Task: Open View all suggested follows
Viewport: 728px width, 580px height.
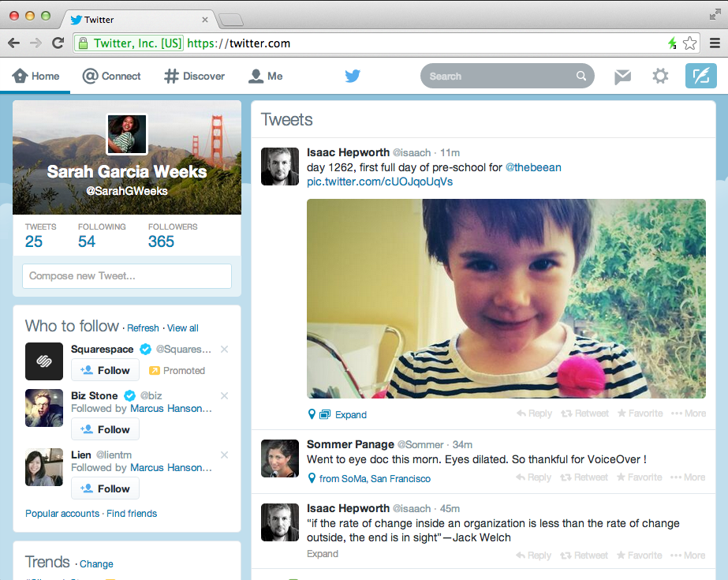Action: [x=183, y=327]
